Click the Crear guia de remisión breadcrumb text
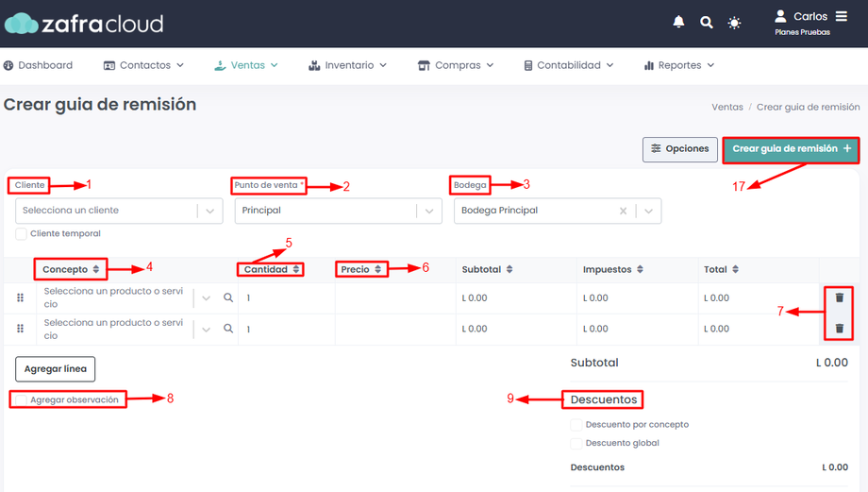Image resolution: width=868 pixels, height=492 pixels. pyautogui.click(x=809, y=107)
